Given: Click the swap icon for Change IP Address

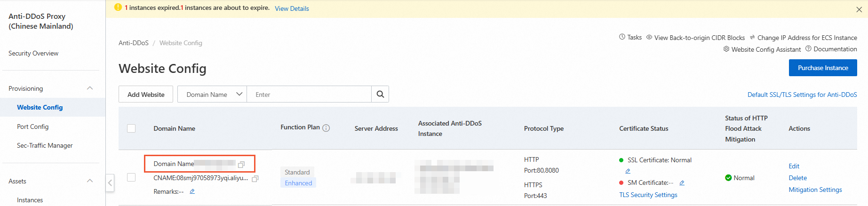Looking at the screenshot, I should point(752,37).
